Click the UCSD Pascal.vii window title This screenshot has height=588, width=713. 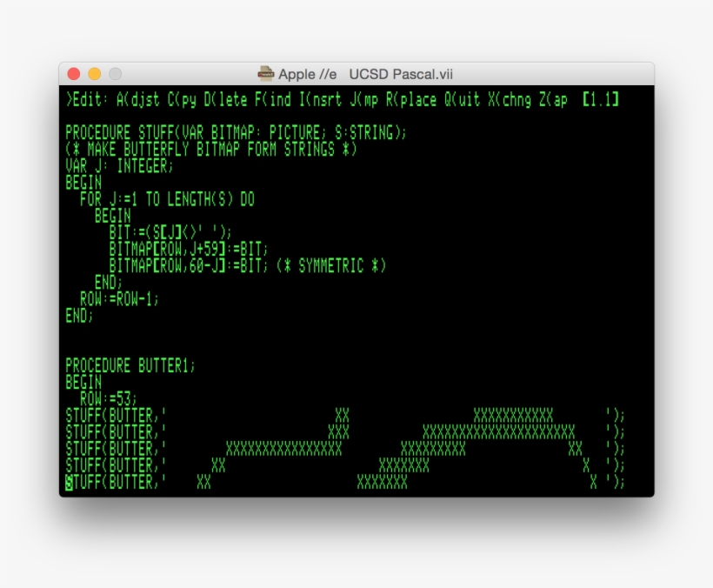coord(400,74)
